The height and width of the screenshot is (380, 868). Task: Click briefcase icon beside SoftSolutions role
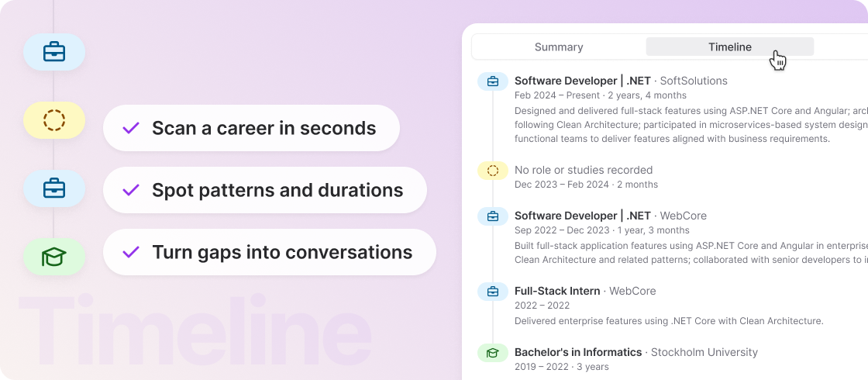(493, 81)
